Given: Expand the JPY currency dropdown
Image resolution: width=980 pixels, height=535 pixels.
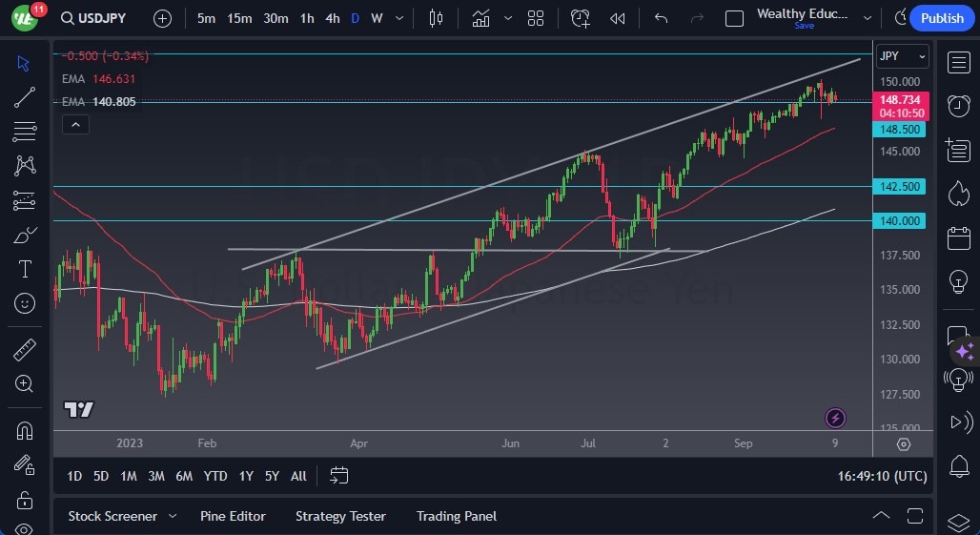Looking at the screenshot, I should pyautogui.click(x=901, y=56).
